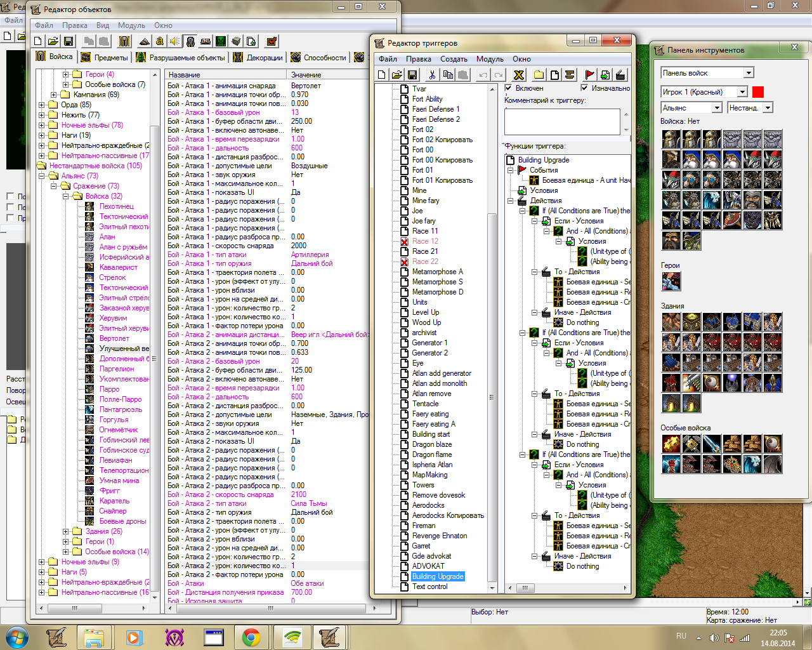Open the 'Игрок 1 (Красный)' player dropdown
This screenshot has height=650, width=812.
(743, 92)
